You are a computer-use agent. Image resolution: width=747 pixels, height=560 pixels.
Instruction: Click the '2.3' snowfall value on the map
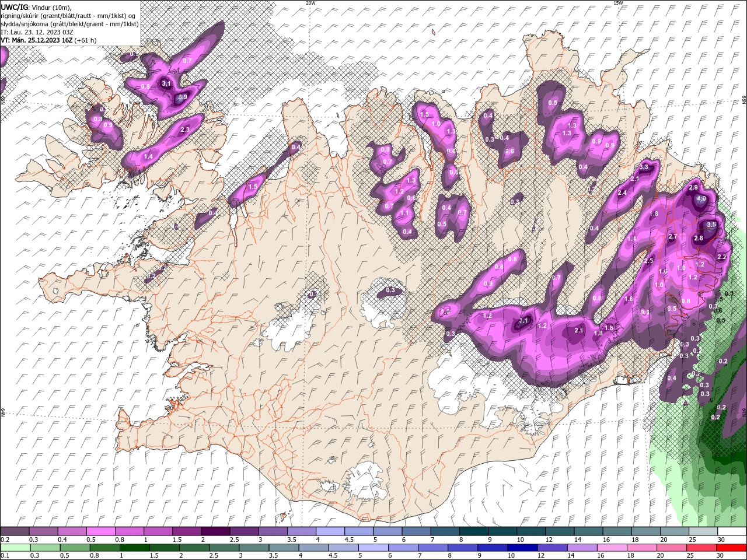(185, 129)
